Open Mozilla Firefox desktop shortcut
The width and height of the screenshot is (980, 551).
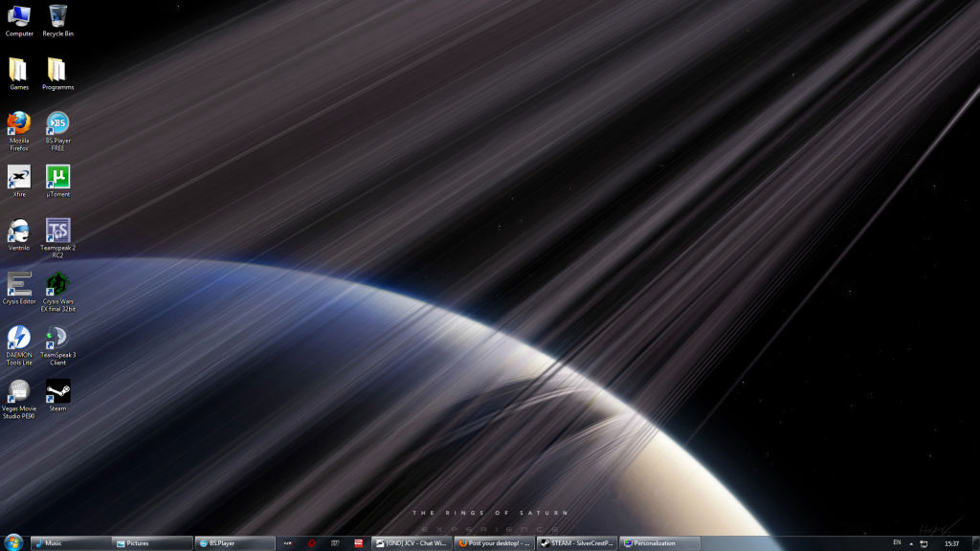(19, 124)
